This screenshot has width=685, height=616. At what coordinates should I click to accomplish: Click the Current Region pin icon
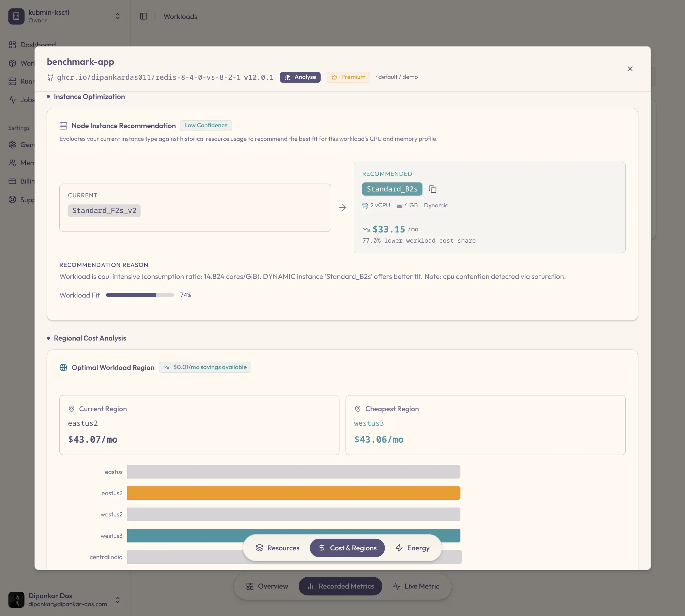(x=71, y=409)
